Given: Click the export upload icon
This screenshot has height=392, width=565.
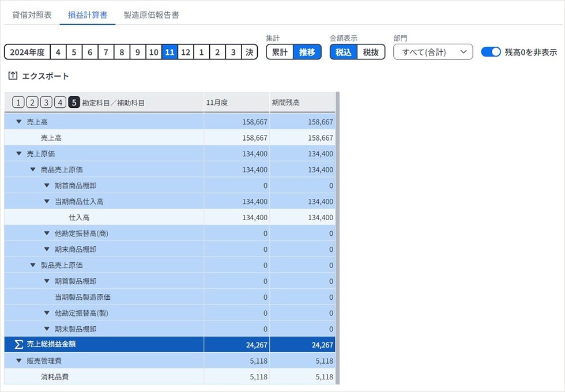Looking at the screenshot, I should [x=13, y=76].
